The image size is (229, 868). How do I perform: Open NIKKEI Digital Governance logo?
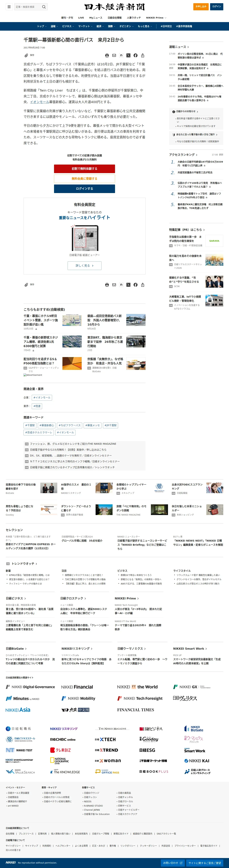(30, 687)
